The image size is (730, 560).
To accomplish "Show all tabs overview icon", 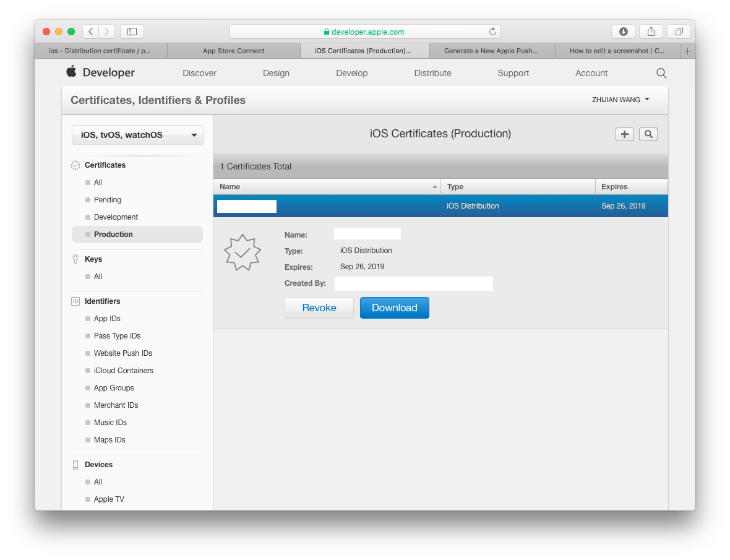I will [679, 32].
